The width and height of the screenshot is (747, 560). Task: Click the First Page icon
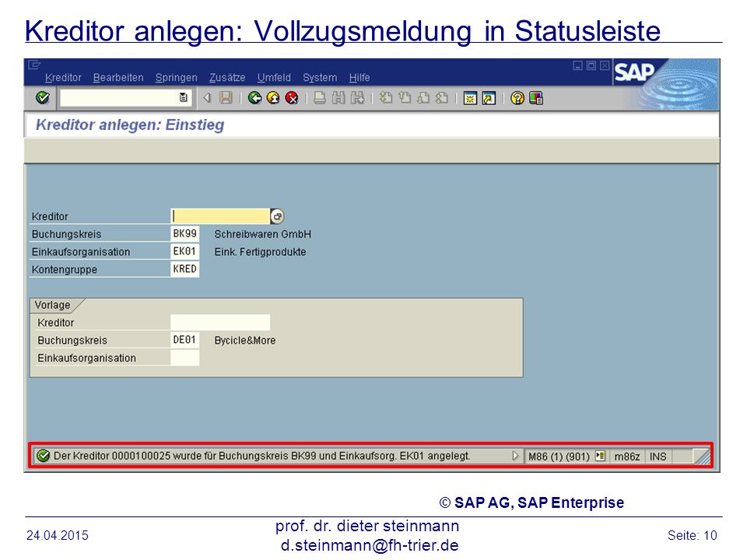(x=386, y=98)
